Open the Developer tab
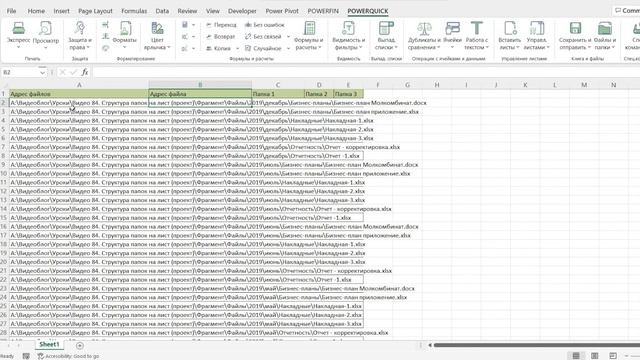This screenshot has height=360, width=640. (x=242, y=11)
